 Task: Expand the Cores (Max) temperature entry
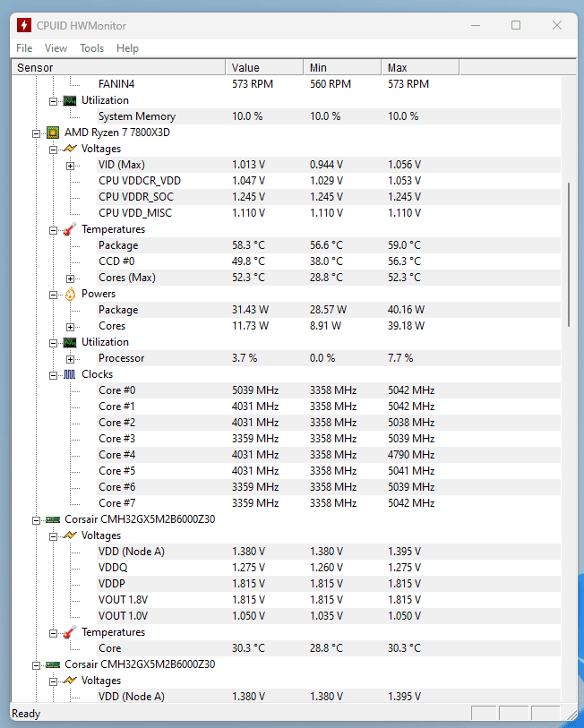(x=70, y=278)
